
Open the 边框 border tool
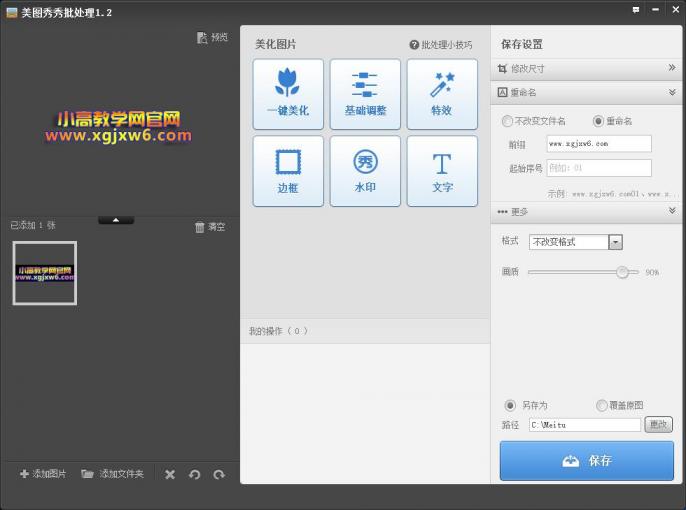(288, 171)
